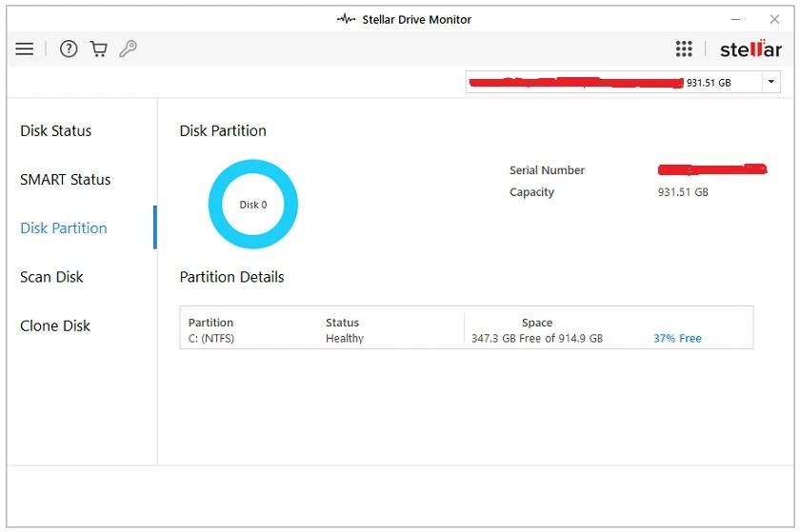
Task: Click the Disk 0 donut chart
Action: 253,204
